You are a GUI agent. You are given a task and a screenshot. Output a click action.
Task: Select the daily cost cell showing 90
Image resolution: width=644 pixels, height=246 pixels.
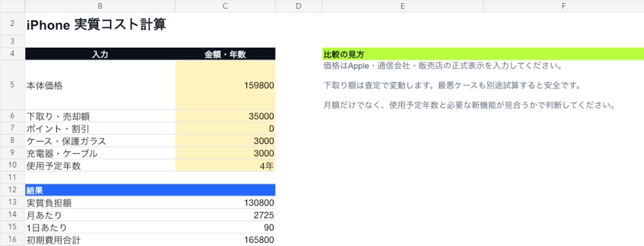point(225,228)
